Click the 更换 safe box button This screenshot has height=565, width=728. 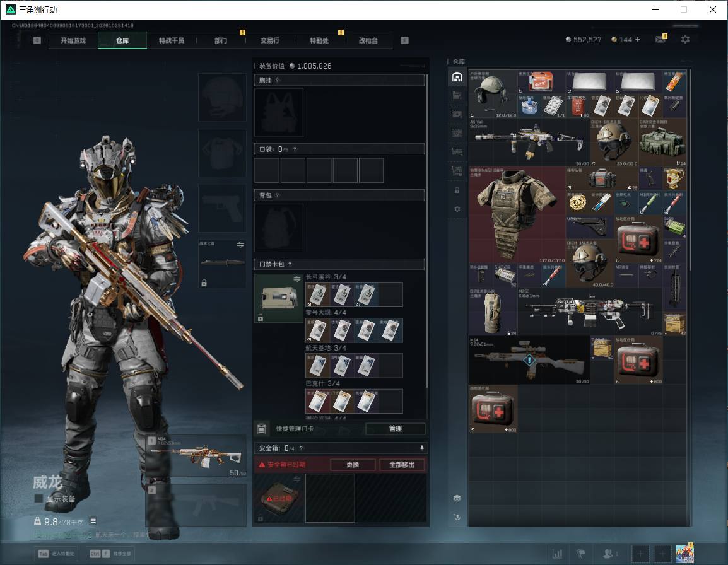[x=353, y=464]
